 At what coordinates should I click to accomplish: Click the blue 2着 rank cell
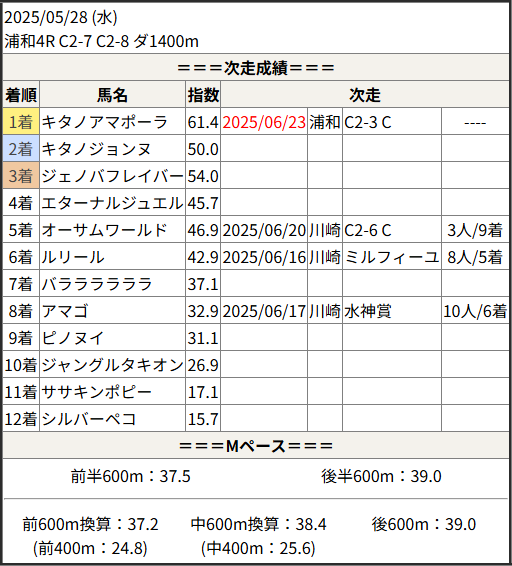click(21, 149)
